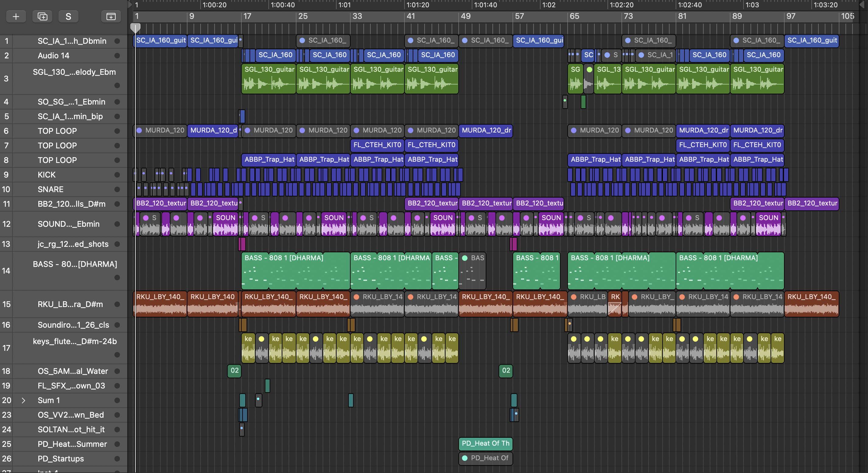Toggle the Audio 14 track status dot
Viewport: 868px width, 473px height.
117,56
